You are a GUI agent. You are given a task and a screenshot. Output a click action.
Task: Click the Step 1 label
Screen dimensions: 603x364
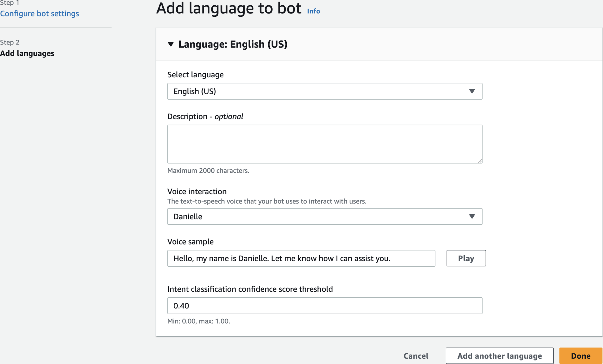(10, 3)
